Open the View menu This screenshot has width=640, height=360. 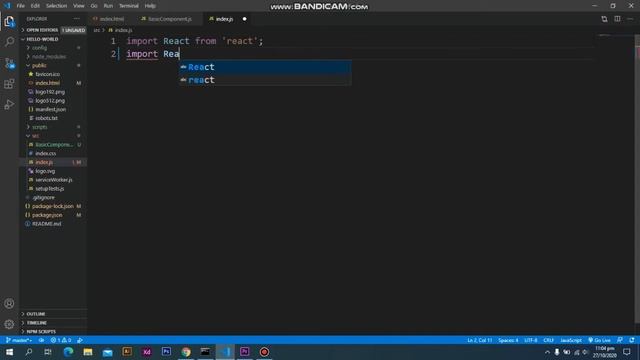78,6
